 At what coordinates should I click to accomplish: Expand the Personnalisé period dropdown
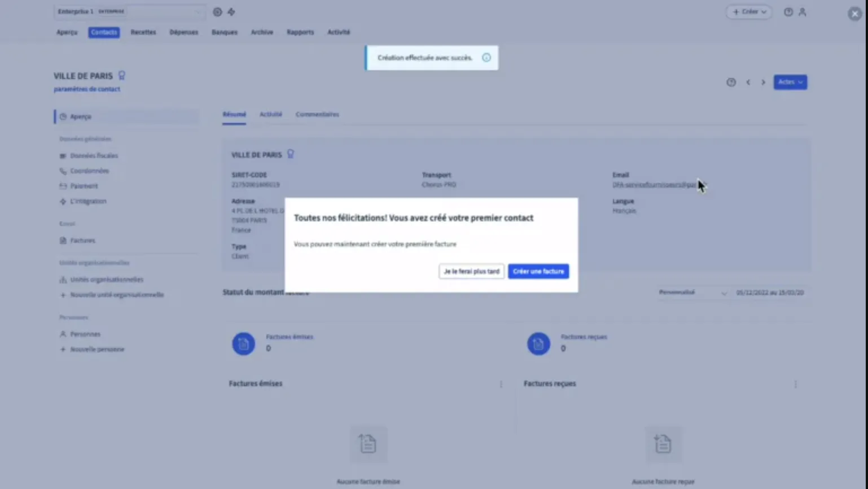pyautogui.click(x=692, y=292)
